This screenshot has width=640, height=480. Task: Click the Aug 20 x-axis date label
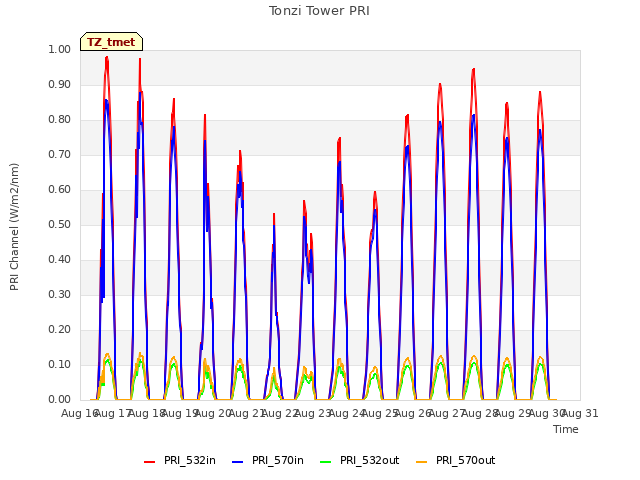pos(213,413)
